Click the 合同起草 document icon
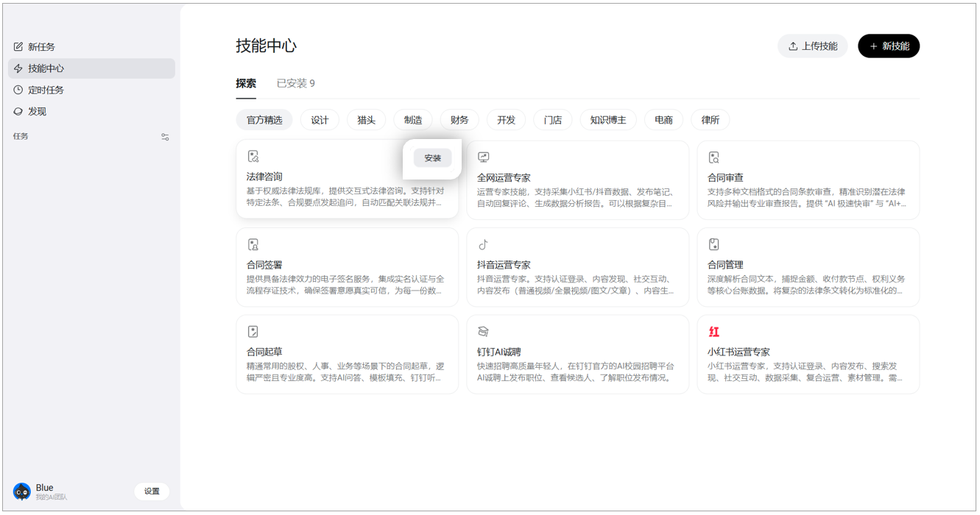The width and height of the screenshot is (980, 515). [x=253, y=332]
